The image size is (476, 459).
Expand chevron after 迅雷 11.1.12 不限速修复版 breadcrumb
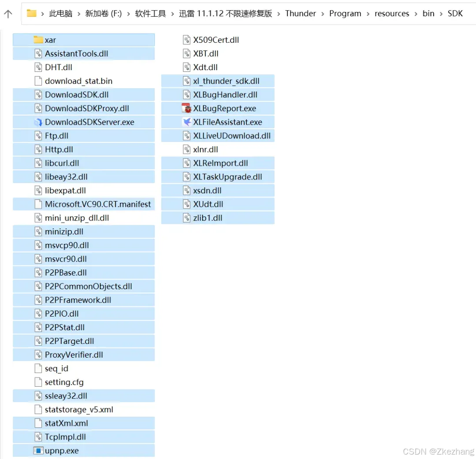tap(279, 14)
